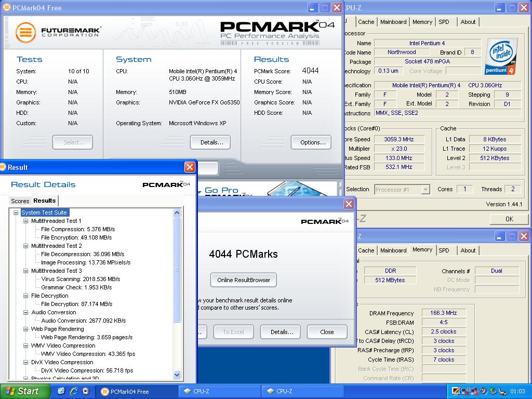
Task: Click the result tree scrollbar down arrow
Action: tap(177, 375)
